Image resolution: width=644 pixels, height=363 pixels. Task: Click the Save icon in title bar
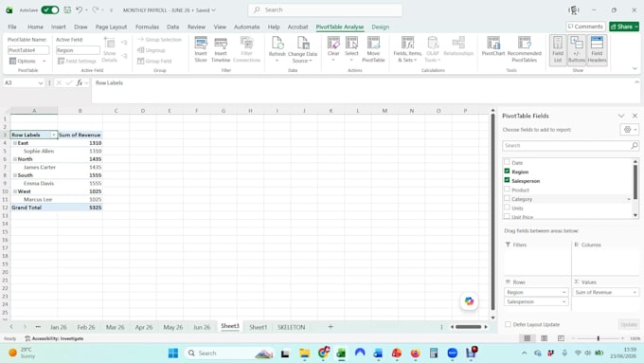67,9
